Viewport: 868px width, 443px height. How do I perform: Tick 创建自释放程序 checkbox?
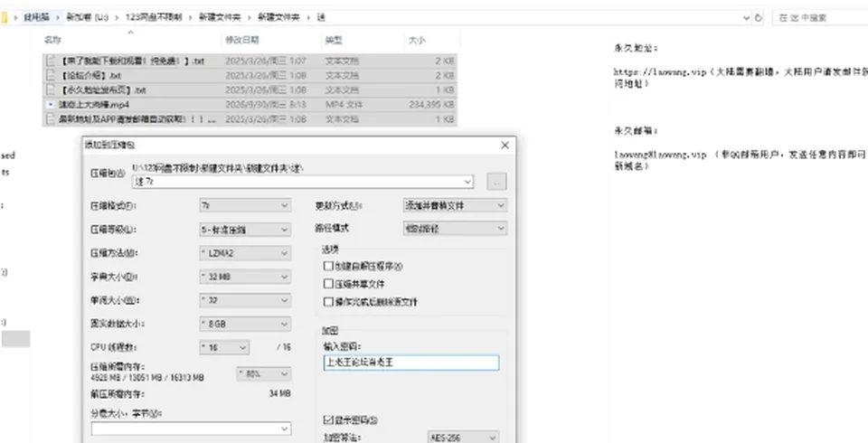tap(328, 266)
